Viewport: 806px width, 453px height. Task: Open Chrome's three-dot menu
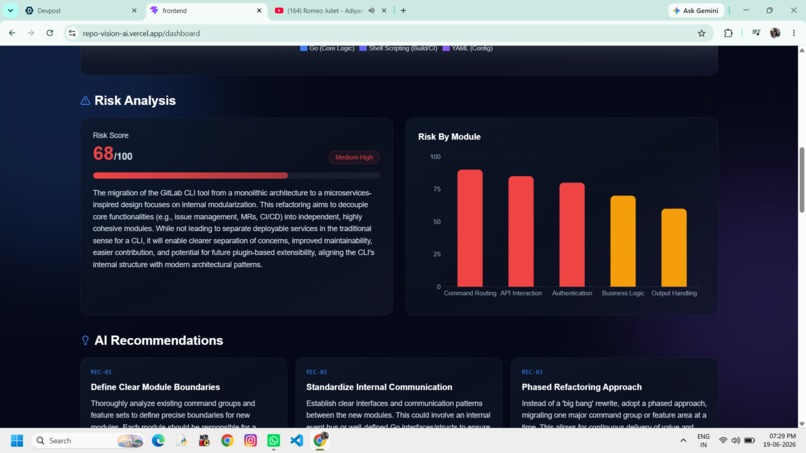point(794,33)
